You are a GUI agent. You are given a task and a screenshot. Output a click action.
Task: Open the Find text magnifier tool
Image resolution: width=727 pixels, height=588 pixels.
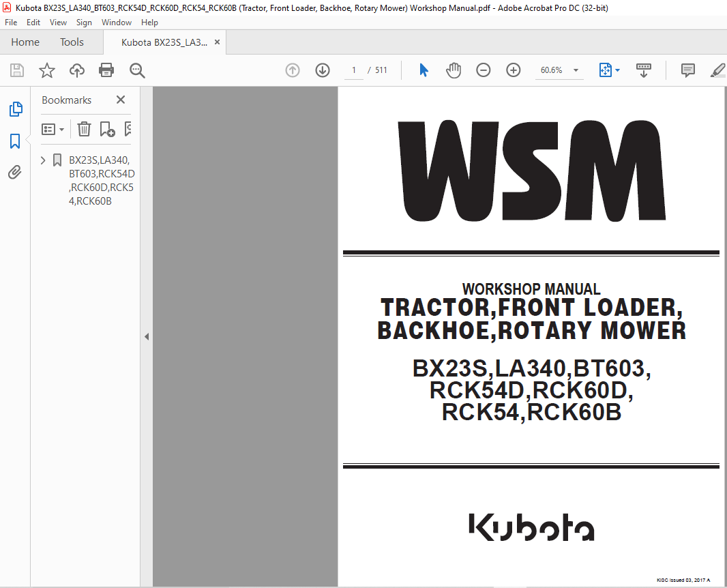[137, 70]
